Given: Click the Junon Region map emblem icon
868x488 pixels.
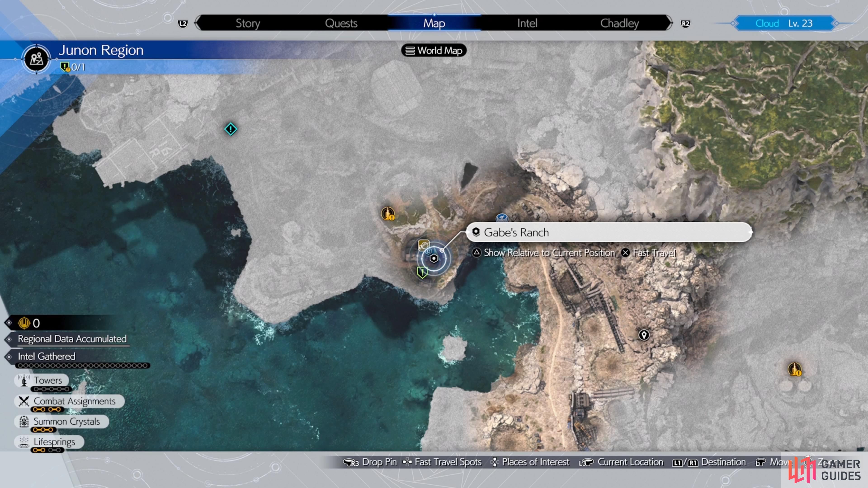Looking at the screenshot, I should (36, 59).
